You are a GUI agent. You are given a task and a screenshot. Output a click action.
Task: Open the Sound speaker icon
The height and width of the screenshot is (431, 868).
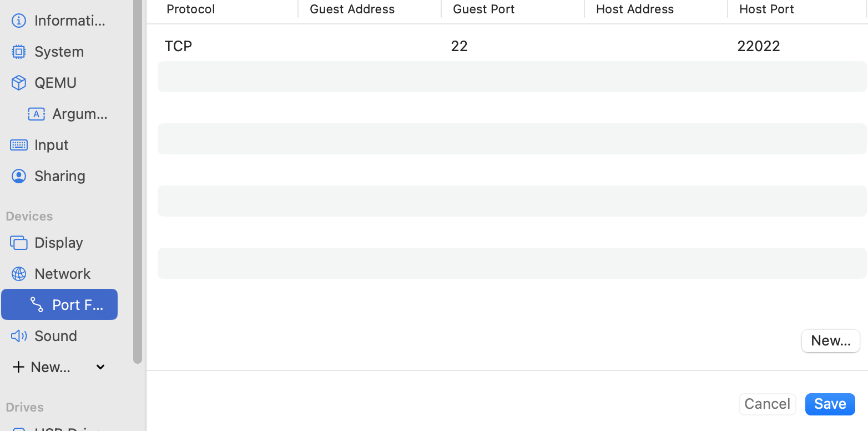[19, 336]
